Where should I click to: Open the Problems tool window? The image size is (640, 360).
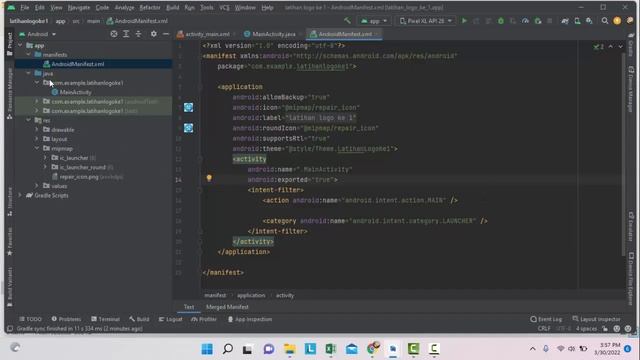tap(67, 319)
